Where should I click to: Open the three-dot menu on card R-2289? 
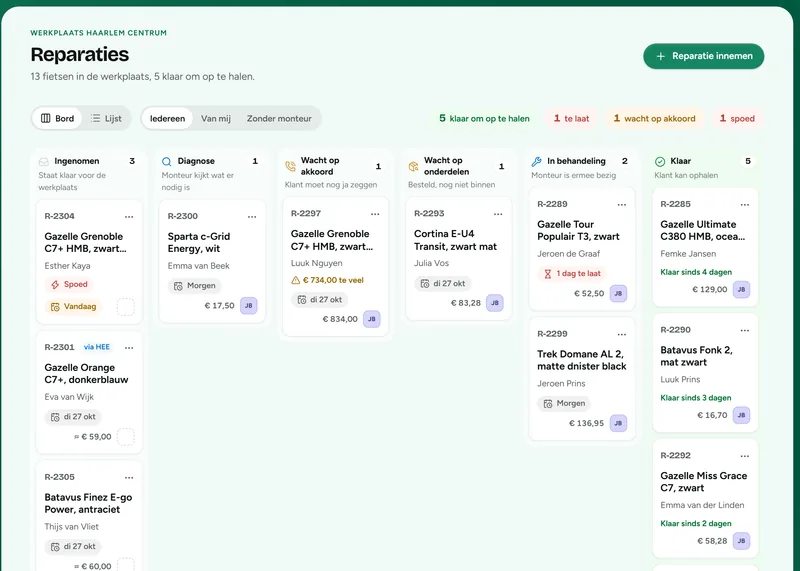pos(621,205)
